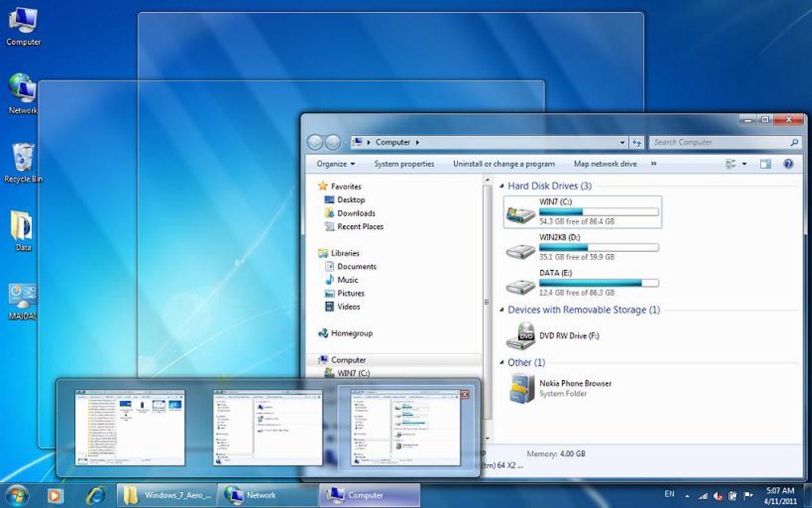Toggle the preview pane icon

765,164
